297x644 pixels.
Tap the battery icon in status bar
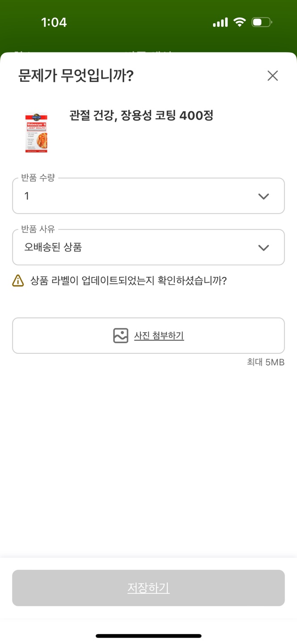(261, 22)
